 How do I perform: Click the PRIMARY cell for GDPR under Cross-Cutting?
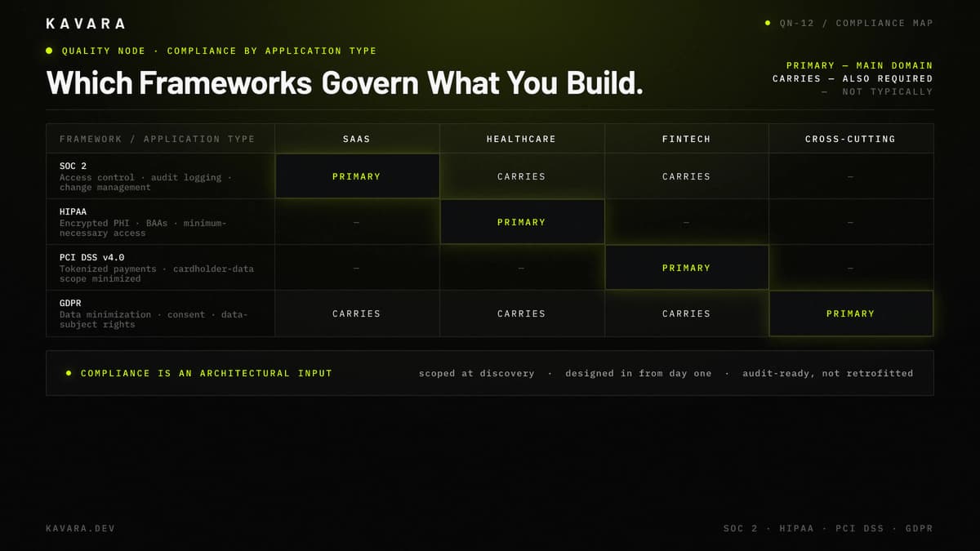tap(851, 313)
